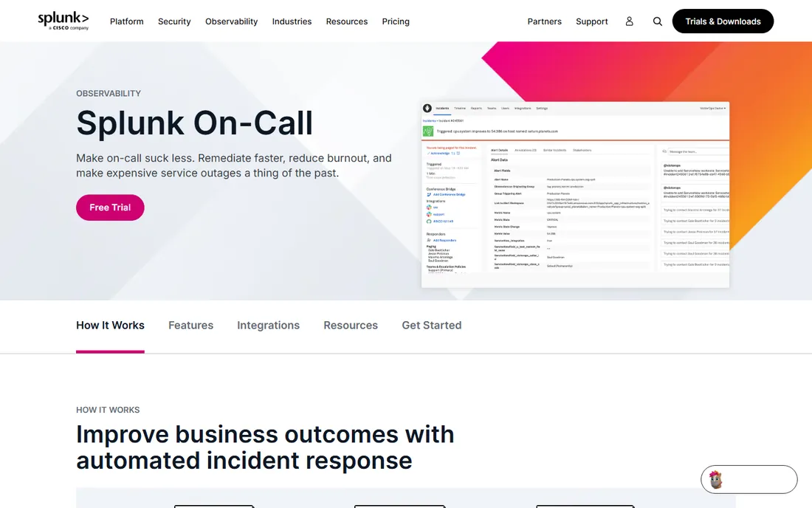Viewport: 812px width, 508px height.
Task: Click the Splunk logo
Action: coord(63,21)
